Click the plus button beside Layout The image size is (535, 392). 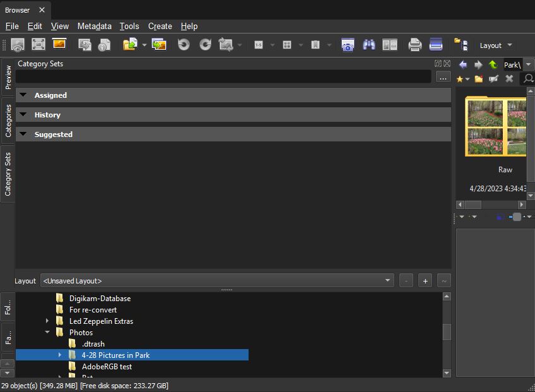click(x=425, y=281)
